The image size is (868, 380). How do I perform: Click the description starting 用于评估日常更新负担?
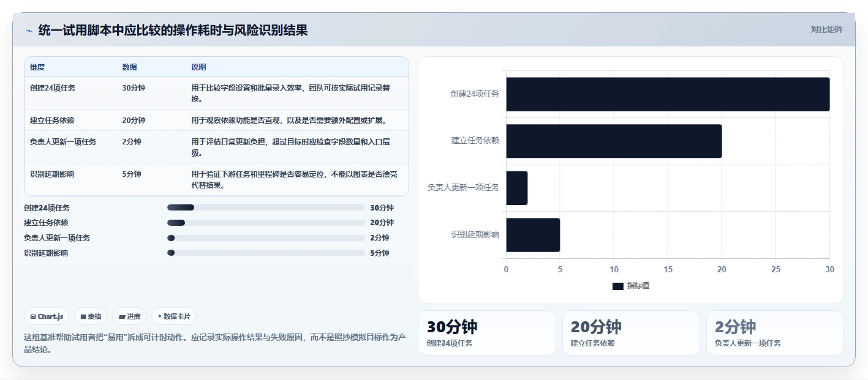click(x=291, y=147)
